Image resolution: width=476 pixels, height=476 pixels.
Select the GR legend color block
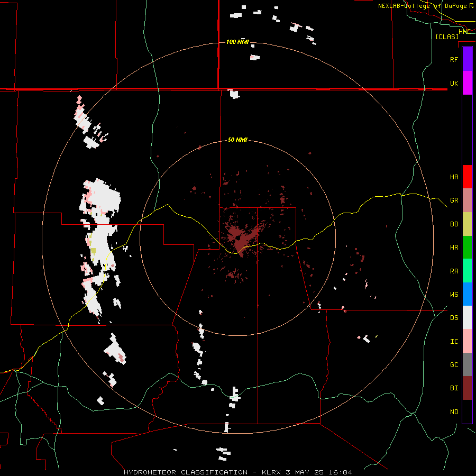(467, 200)
